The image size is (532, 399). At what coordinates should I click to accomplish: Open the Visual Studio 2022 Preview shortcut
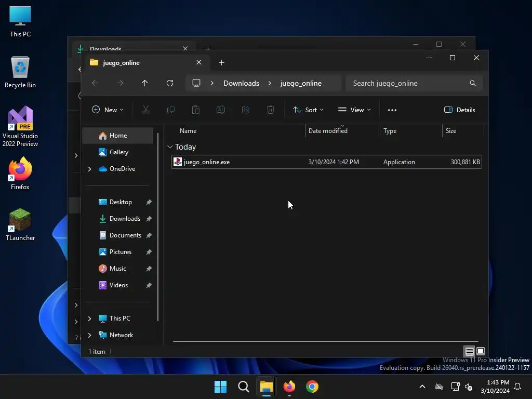point(20,126)
